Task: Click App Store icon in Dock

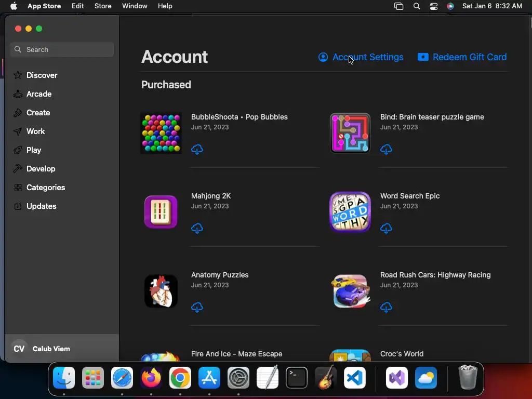Action: pos(209,378)
